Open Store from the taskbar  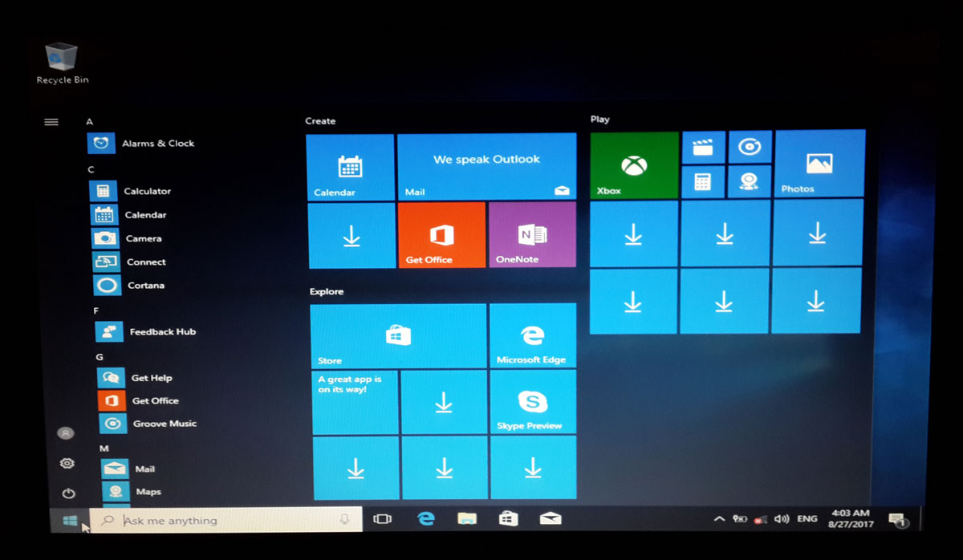[508, 519]
